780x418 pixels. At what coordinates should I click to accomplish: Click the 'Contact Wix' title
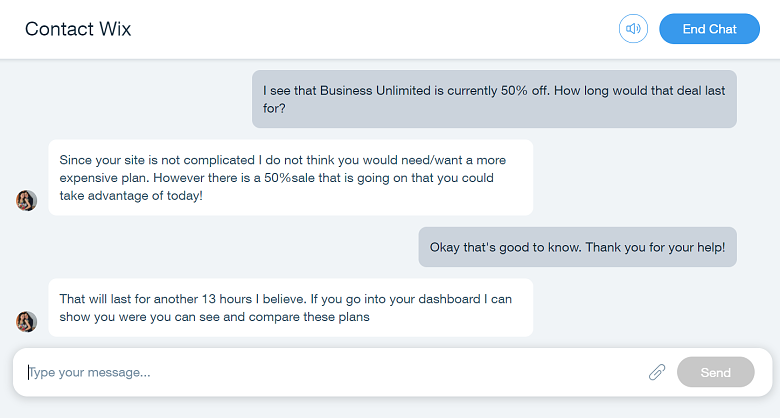(x=78, y=29)
